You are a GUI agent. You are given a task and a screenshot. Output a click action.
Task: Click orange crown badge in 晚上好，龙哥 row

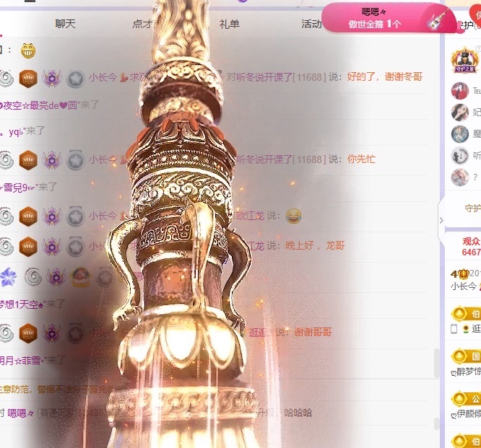point(28,247)
